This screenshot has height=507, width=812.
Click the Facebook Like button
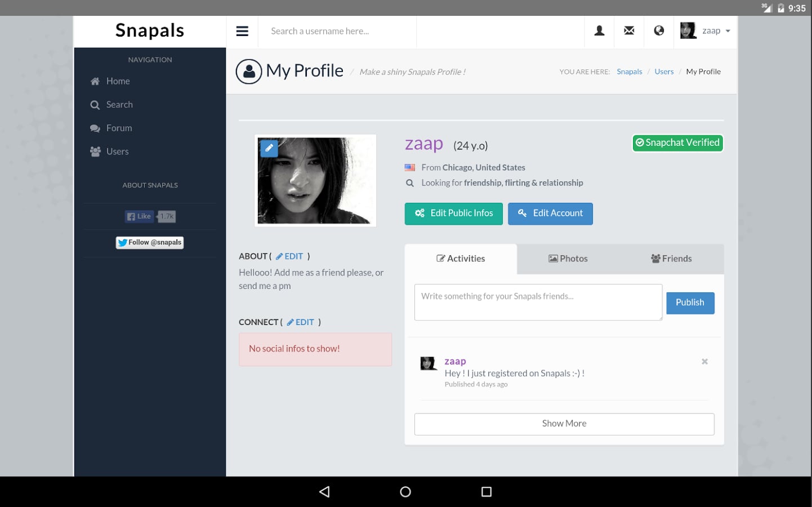[x=139, y=216]
